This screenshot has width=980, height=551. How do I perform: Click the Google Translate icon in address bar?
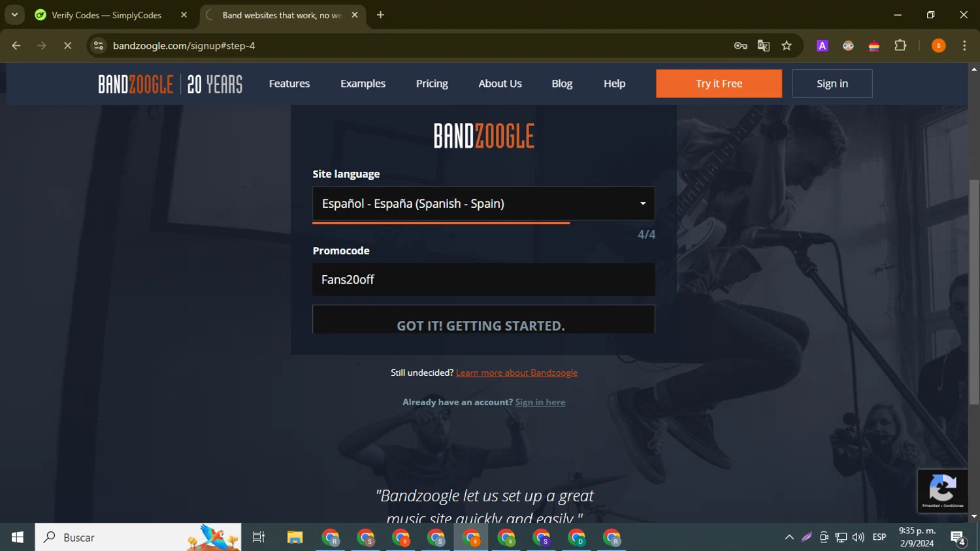point(763,46)
